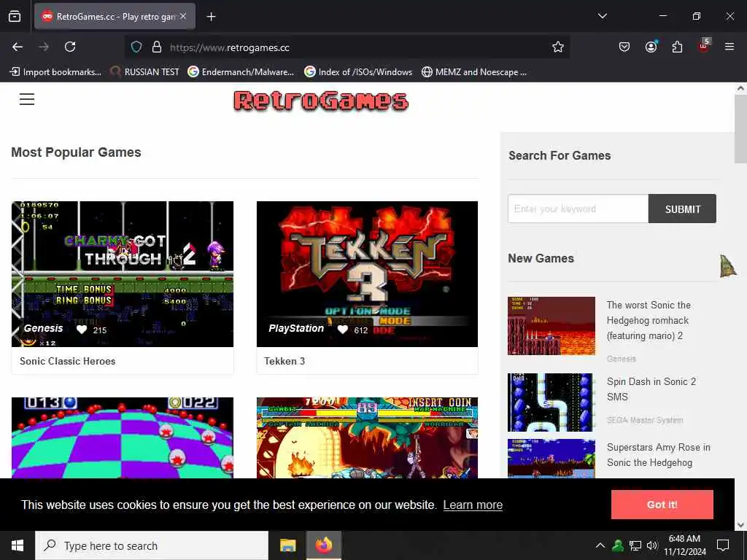Click the SUBMIT search button
The width and height of the screenshot is (747, 560).
click(x=682, y=209)
